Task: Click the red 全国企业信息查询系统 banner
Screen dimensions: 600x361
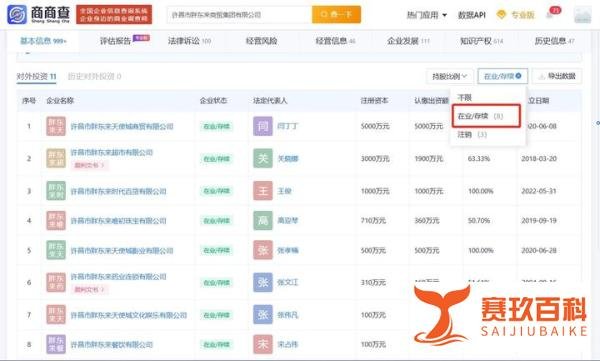Action: coord(114,15)
